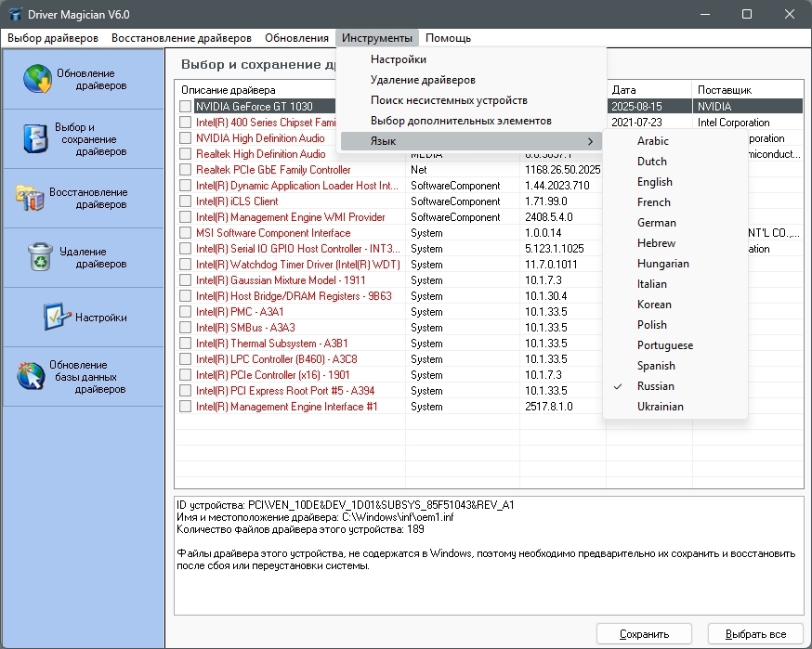Select Поиск несистемных устройств menu entry
This screenshot has height=649, width=812.
coord(471,100)
